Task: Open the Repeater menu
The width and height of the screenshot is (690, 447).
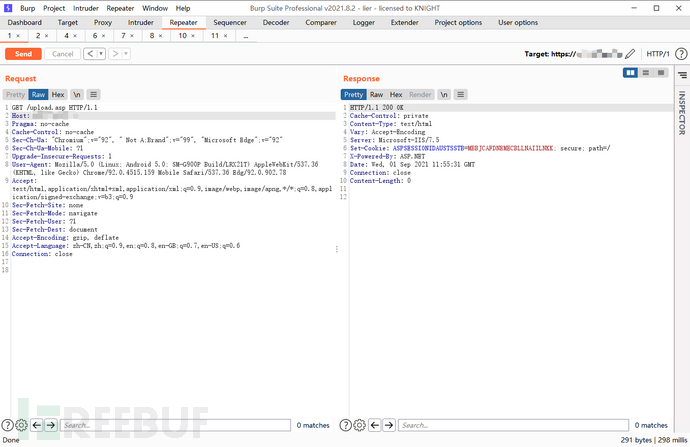Action: 120,8
